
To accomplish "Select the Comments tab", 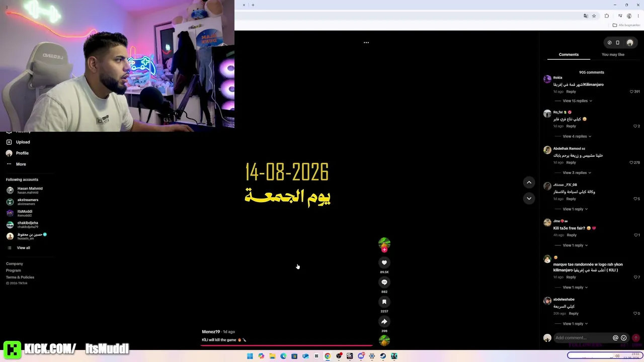I will [x=569, y=54].
